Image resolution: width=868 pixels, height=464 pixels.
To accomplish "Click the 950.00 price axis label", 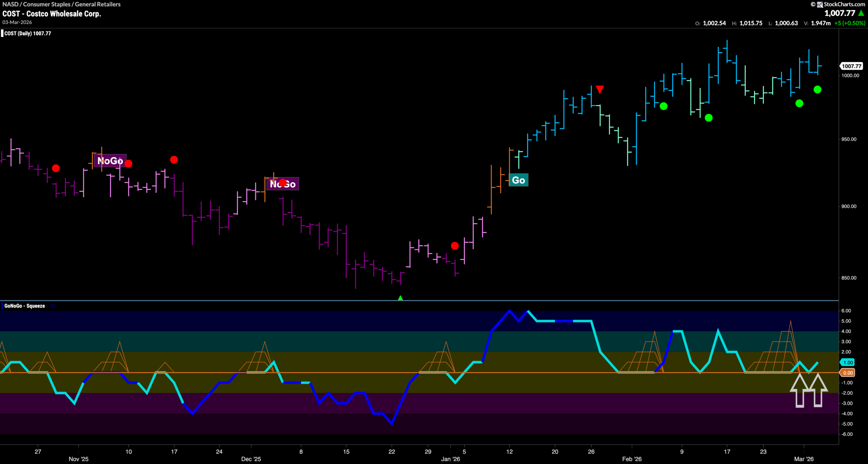I will click(x=849, y=139).
